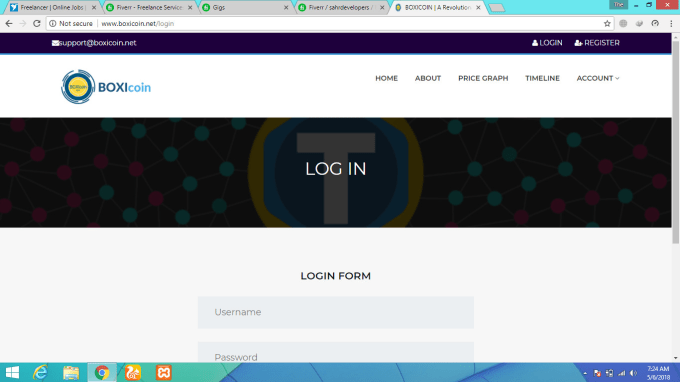680x382 pixels.
Task: Click the browser forward arrow
Action: click(x=23, y=23)
